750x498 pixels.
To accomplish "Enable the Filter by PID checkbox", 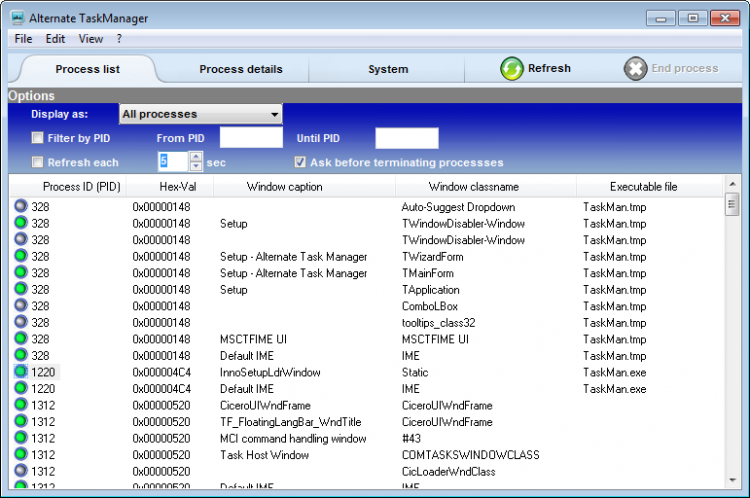I will tap(37, 138).
